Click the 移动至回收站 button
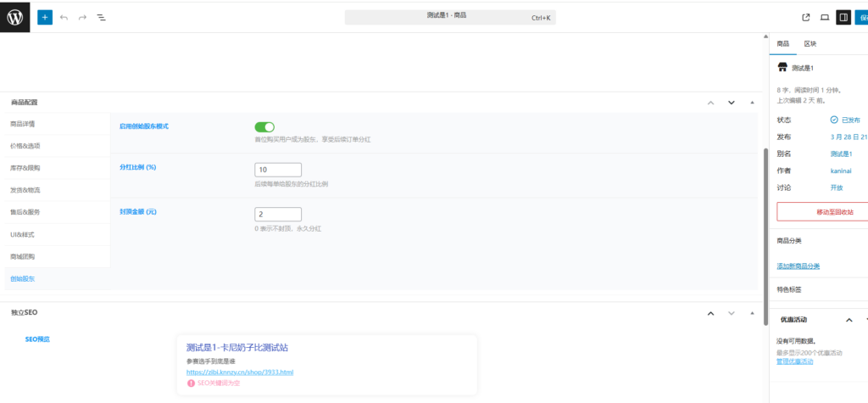Image resolution: width=868 pixels, height=403 pixels. click(822, 211)
